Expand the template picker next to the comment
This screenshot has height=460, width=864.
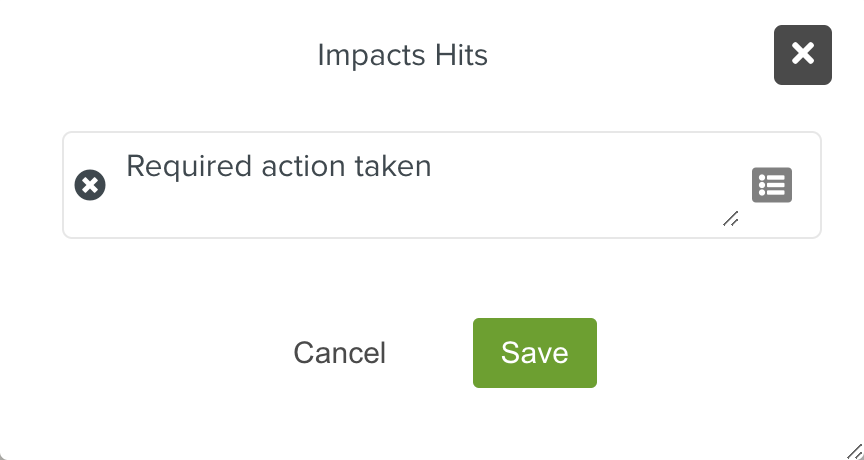(771, 185)
